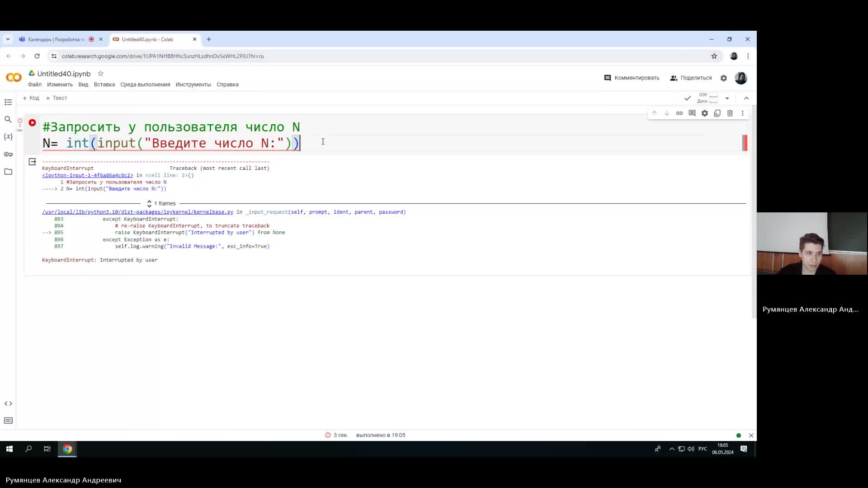Viewport: 868px width, 488px height.
Task: Open the Файл menu
Action: coord(34,84)
